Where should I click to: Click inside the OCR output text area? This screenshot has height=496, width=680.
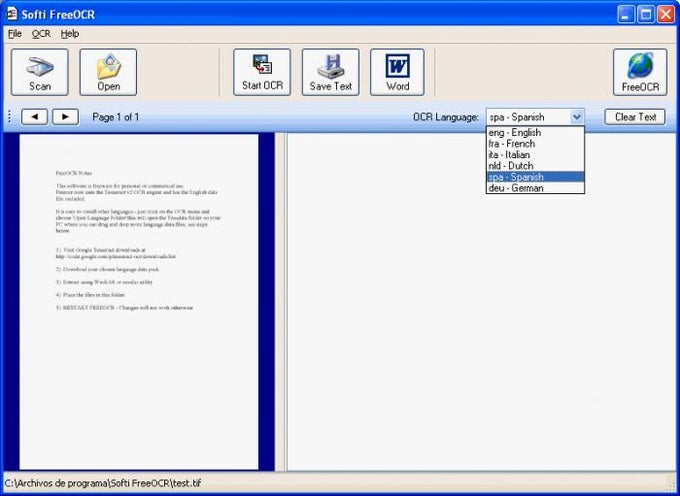click(x=481, y=301)
